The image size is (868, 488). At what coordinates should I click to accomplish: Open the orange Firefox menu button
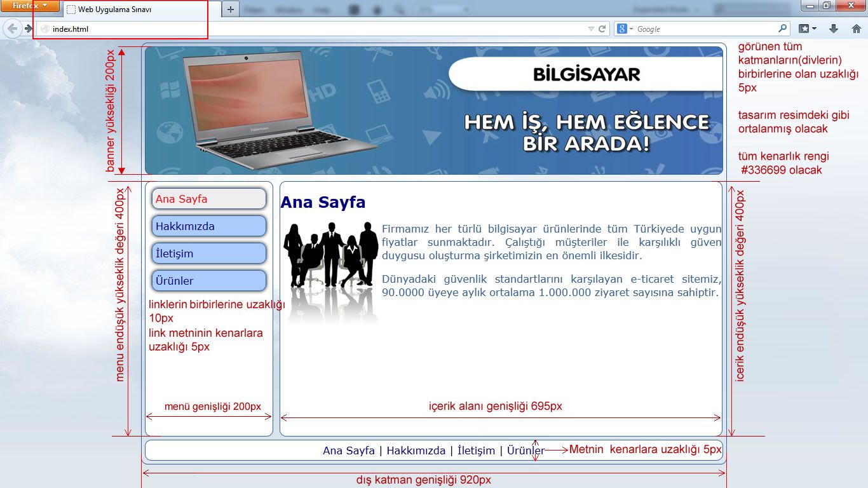coord(30,6)
